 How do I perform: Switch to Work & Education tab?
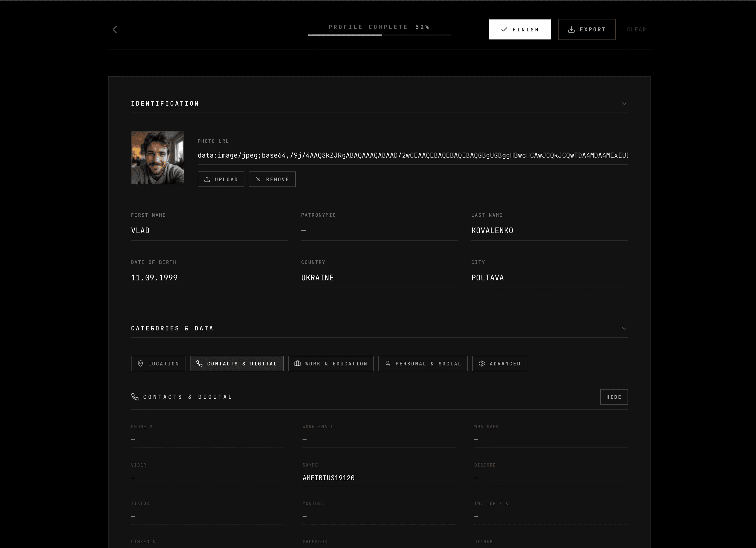pyautogui.click(x=331, y=363)
